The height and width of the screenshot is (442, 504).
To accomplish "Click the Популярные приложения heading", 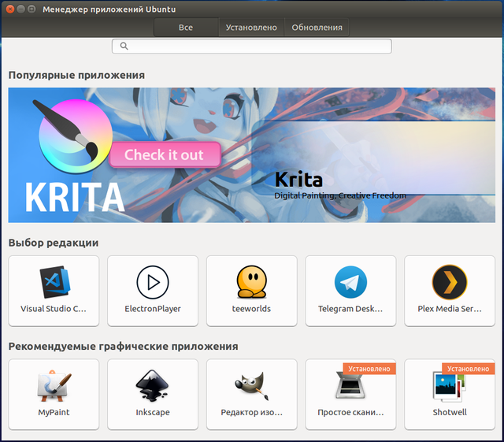I will [x=76, y=76].
